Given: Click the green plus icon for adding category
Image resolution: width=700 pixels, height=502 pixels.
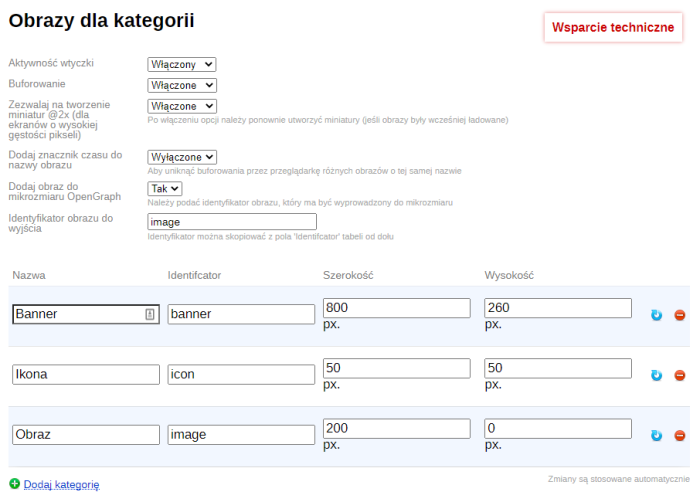Looking at the screenshot, I should pos(14,484).
